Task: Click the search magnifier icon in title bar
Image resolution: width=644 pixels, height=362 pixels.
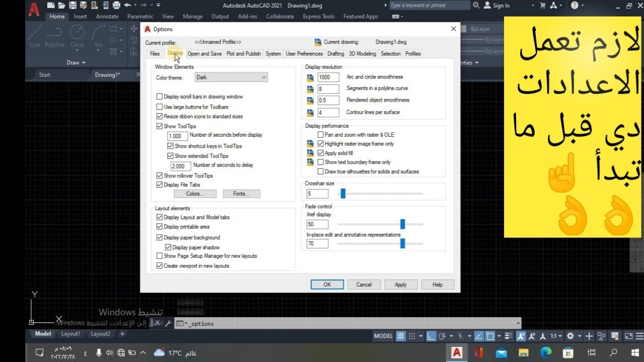Action: pos(476,6)
